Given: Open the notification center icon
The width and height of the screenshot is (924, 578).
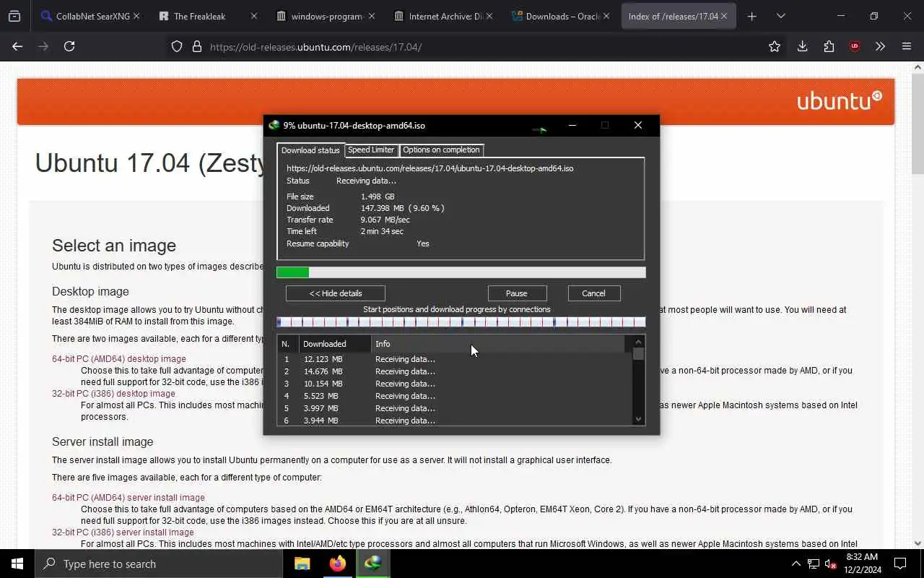Looking at the screenshot, I should click(x=900, y=564).
